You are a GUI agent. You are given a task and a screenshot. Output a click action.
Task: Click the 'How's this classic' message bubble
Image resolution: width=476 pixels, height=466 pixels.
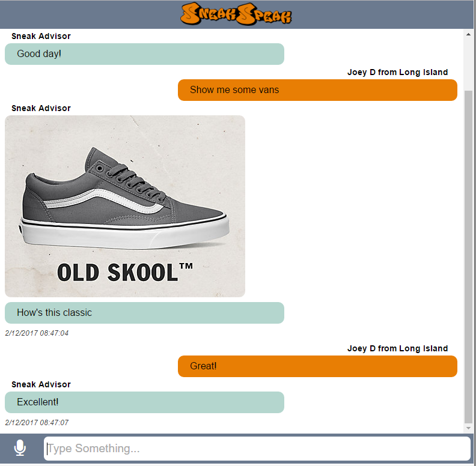pos(144,313)
